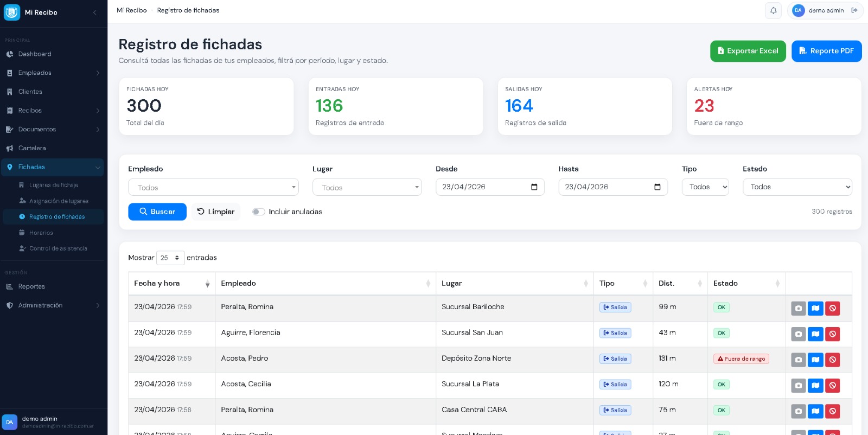The height and width of the screenshot is (435, 868).
Task: Expand the Tipo dropdown
Action: tap(705, 187)
